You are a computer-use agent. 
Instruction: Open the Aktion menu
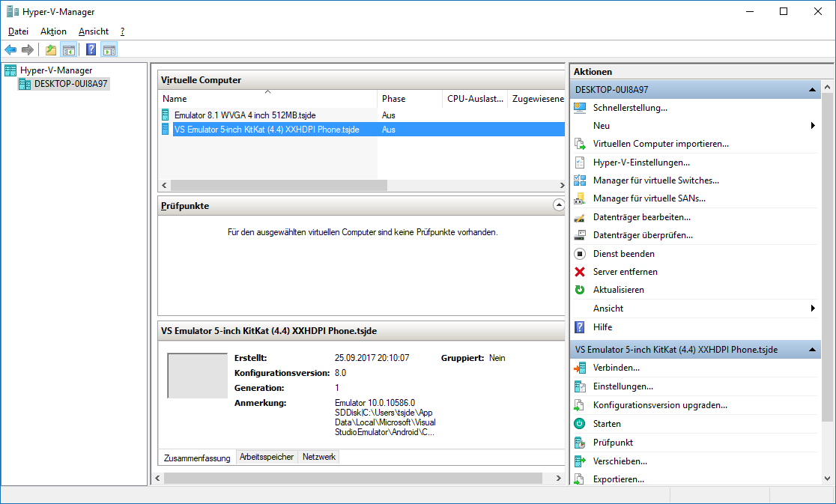tap(53, 31)
